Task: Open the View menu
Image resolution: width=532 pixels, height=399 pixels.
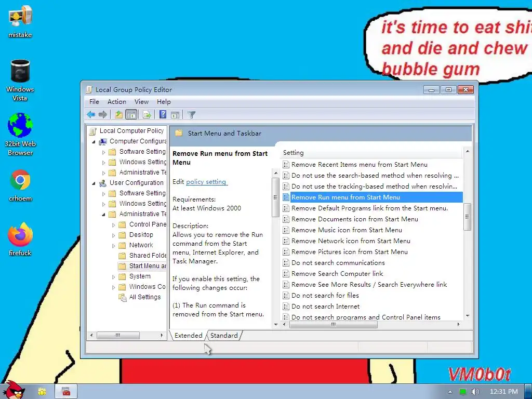Action: (x=141, y=102)
